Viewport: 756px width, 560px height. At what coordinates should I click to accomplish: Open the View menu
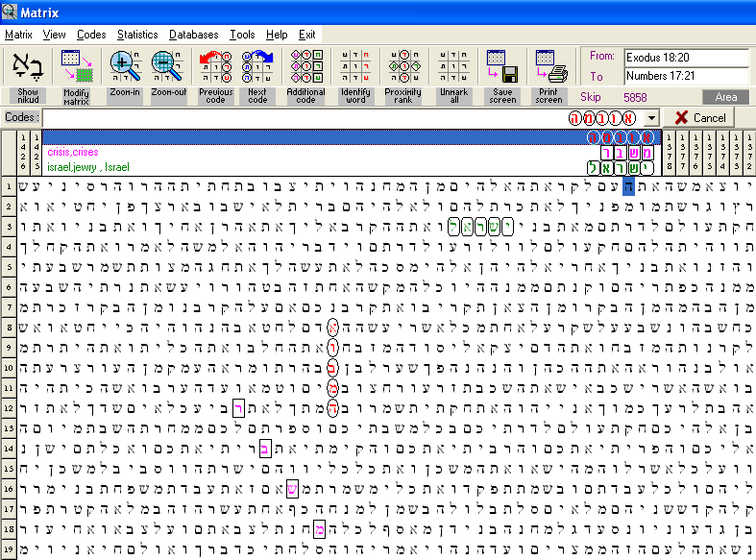click(x=54, y=35)
